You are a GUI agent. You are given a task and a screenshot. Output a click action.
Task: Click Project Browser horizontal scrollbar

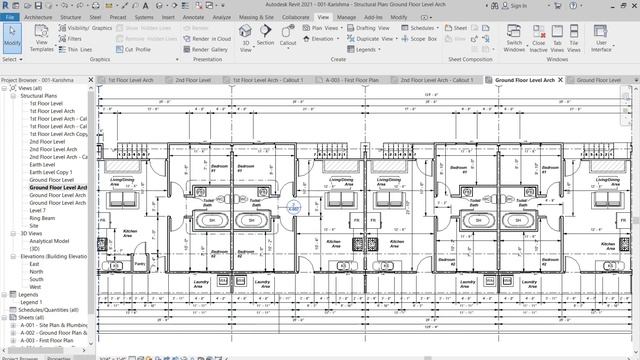click(x=36, y=350)
